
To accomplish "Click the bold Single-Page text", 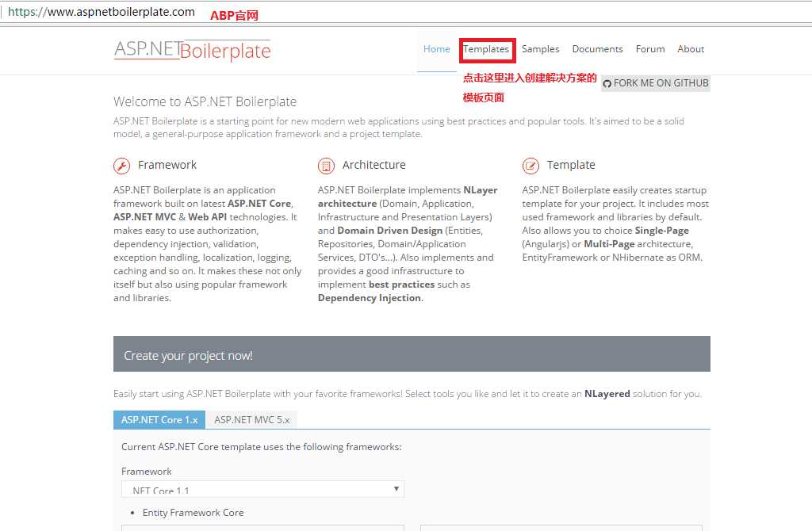I will [x=662, y=231].
